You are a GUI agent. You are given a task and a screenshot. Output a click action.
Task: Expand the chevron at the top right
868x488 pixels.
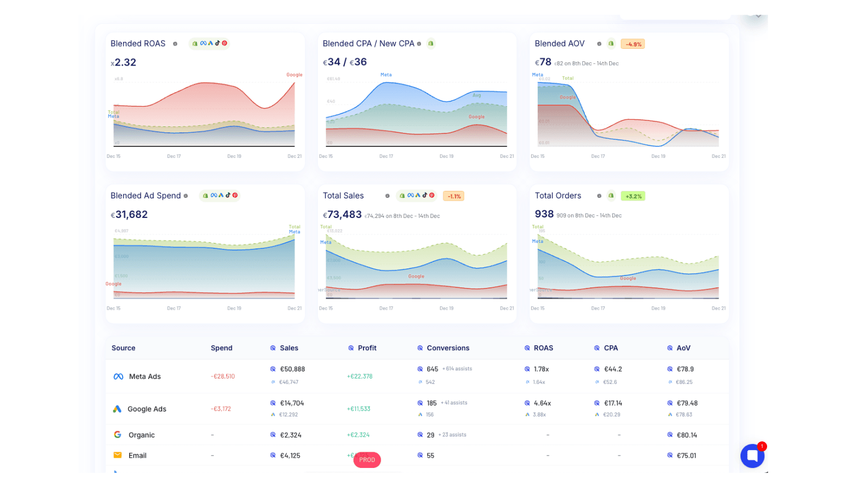tap(758, 16)
